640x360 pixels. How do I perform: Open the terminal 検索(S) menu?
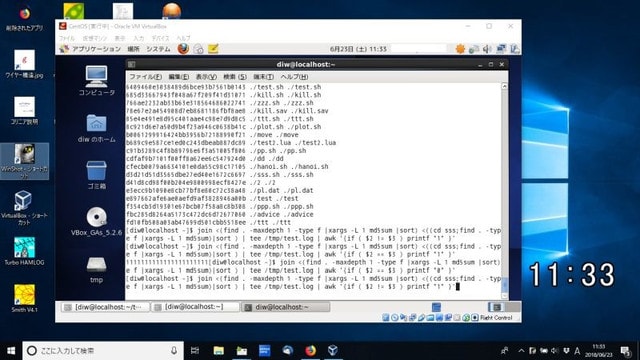click(x=235, y=77)
